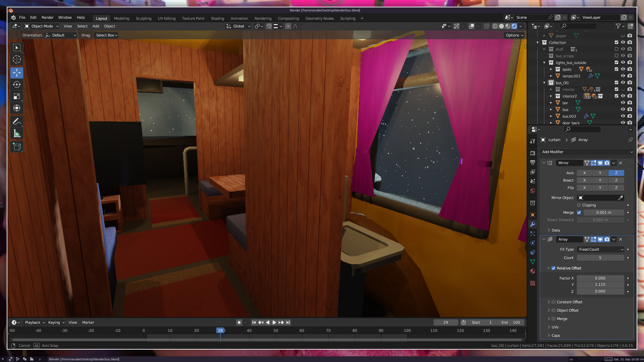Click the Count value field
This screenshot has width=644, height=362.
tap(600, 258)
